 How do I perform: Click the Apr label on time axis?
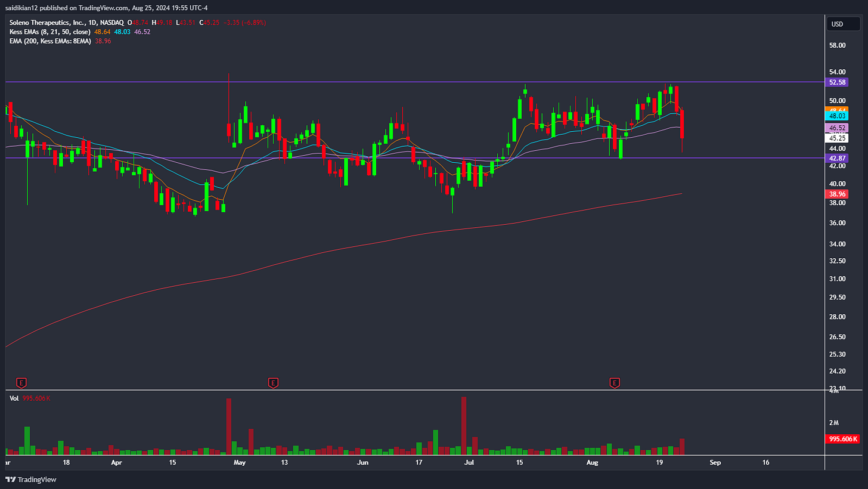click(117, 462)
